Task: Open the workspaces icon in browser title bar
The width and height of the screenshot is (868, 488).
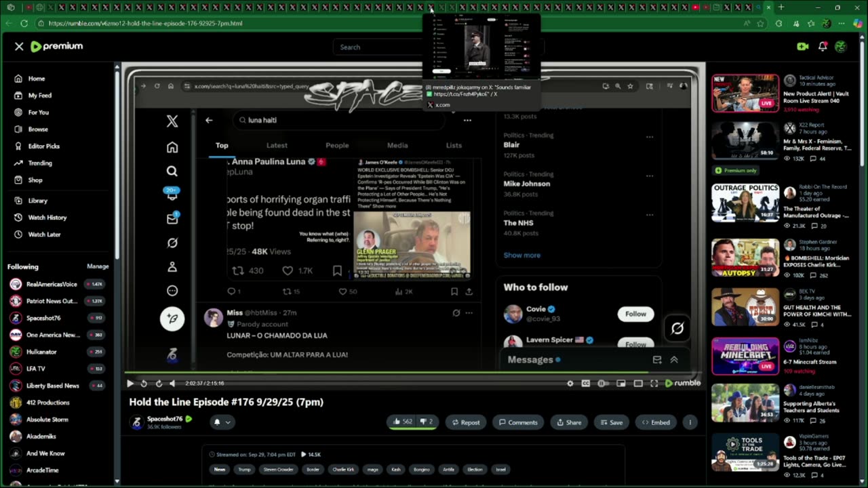Action: 10,7
